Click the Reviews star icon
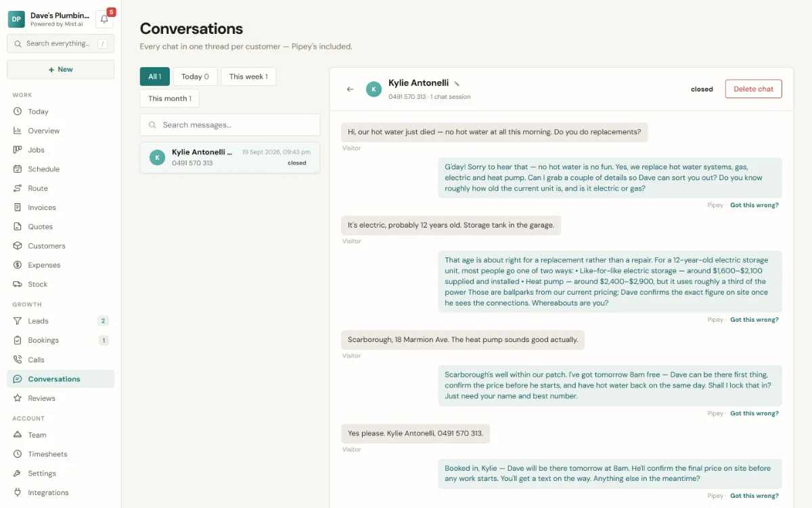 pyautogui.click(x=18, y=398)
